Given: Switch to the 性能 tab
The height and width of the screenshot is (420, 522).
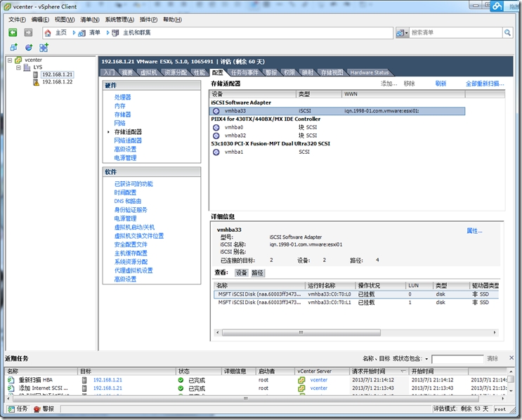Looking at the screenshot, I should coord(200,72).
